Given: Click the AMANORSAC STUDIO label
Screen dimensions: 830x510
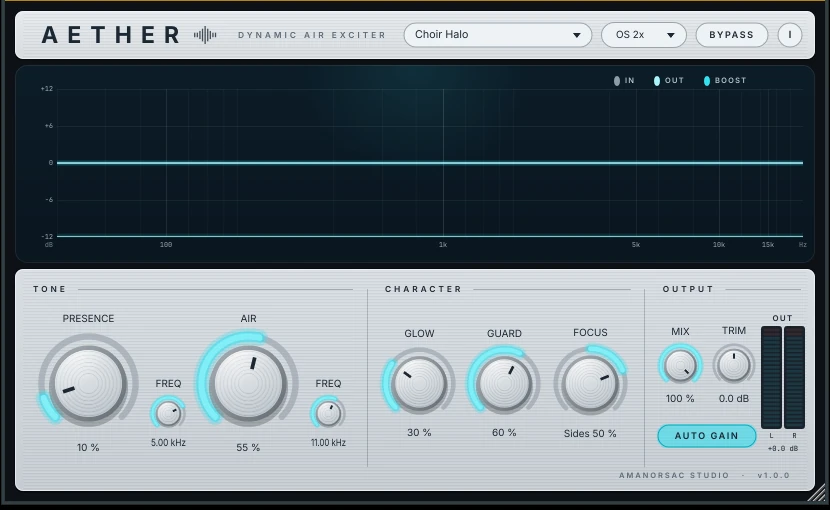Looking at the screenshot, I should [674, 476].
